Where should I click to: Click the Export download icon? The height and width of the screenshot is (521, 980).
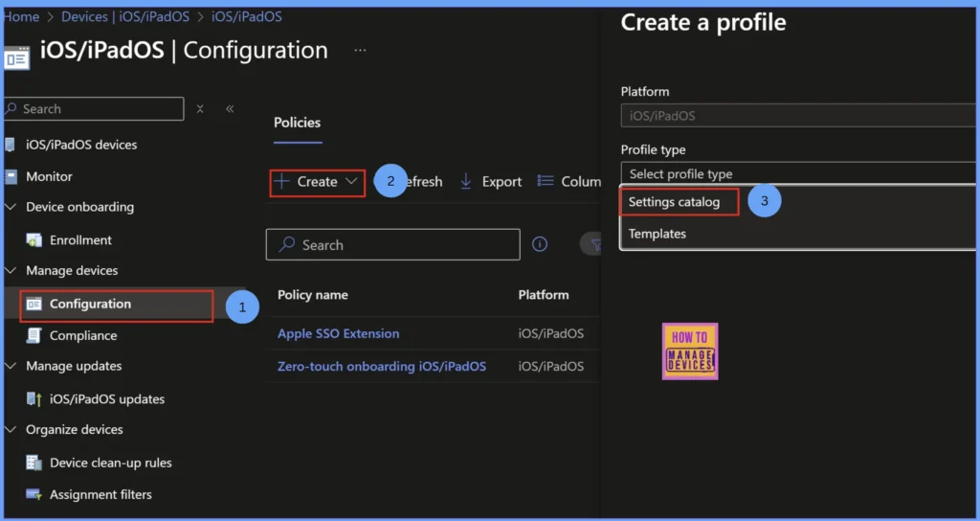(x=466, y=182)
